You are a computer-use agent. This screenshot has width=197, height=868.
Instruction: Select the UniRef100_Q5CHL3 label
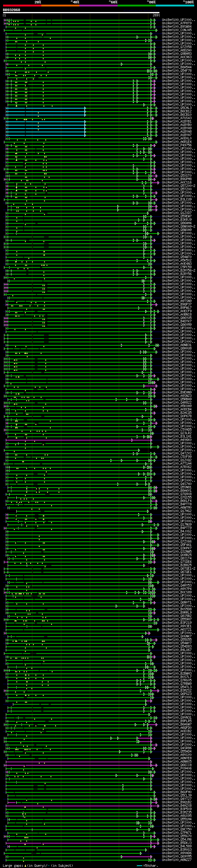(x=177, y=108)
